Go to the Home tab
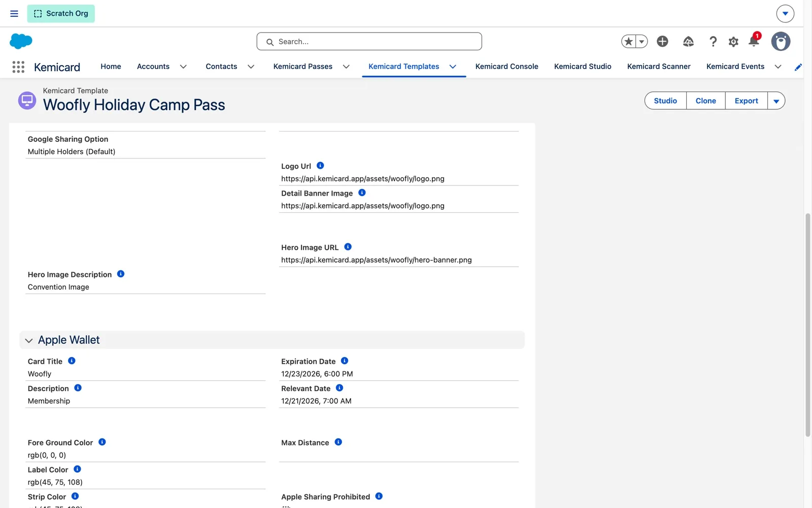Screen dimensions: 812x508 coord(111,67)
